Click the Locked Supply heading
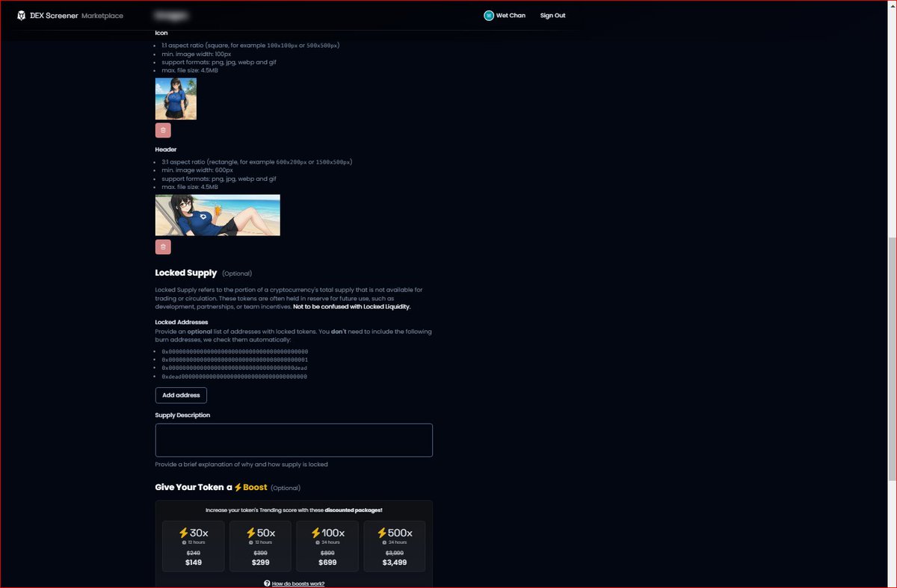Screen dimensions: 897x588 186,273
